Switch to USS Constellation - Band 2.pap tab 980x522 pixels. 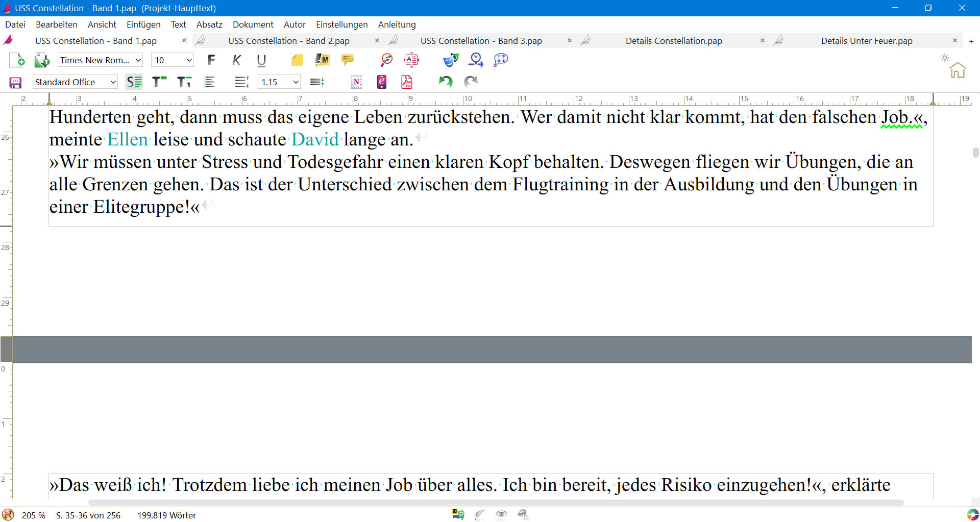[x=289, y=41]
